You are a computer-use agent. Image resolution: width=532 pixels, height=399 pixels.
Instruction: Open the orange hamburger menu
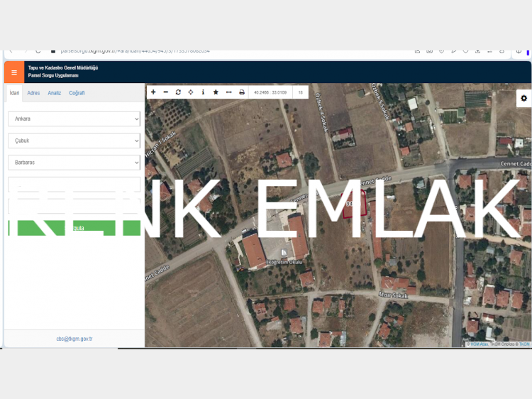click(x=13, y=72)
